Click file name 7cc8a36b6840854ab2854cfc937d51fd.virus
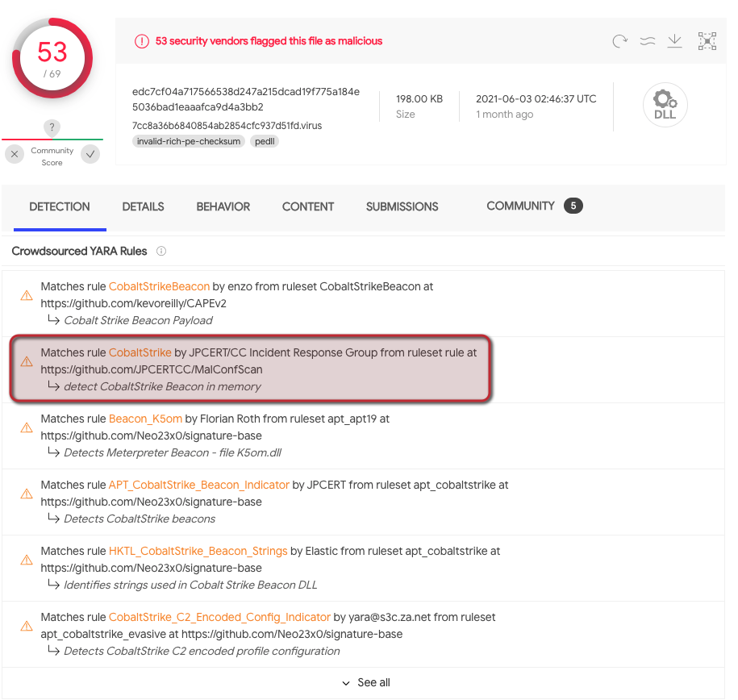Viewport: 738px width, 700px height. click(x=227, y=126)
